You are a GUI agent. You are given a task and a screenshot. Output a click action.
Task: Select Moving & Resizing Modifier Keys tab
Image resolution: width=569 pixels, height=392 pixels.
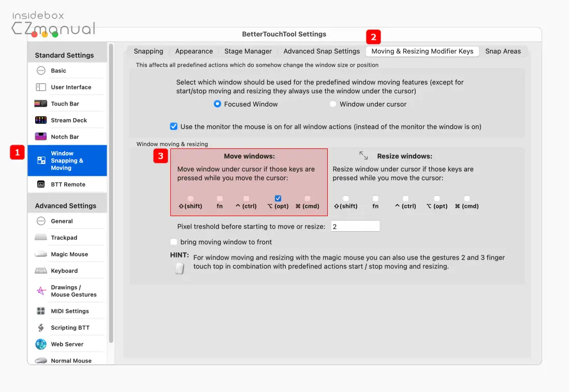422,51
